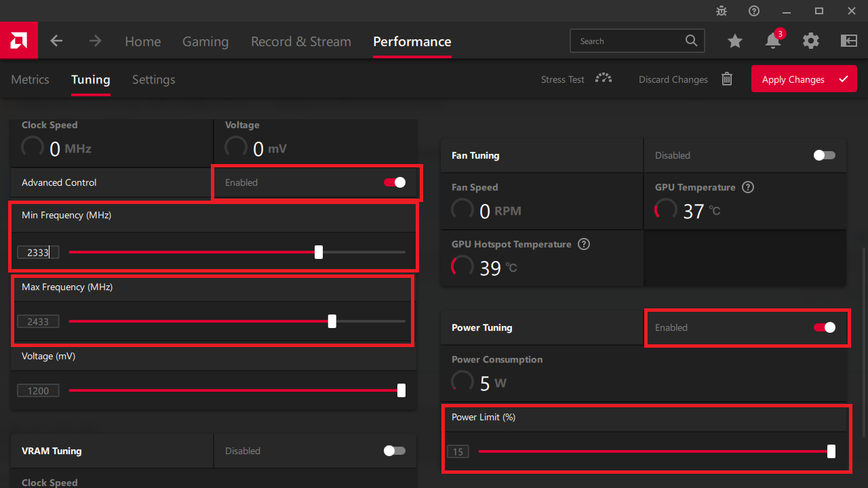Screen dimensions: 868x488
Task: Open settings gear icon
Action: click(811, 41)
